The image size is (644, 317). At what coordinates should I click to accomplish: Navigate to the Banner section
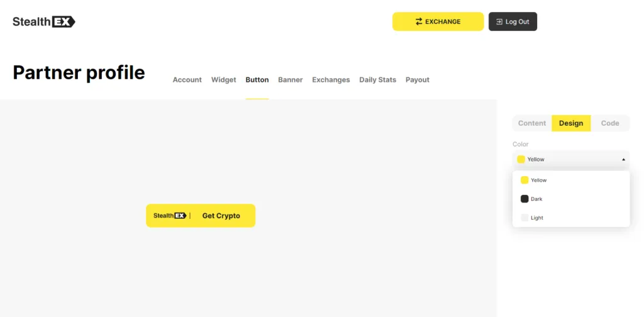[x=291, y=80]
